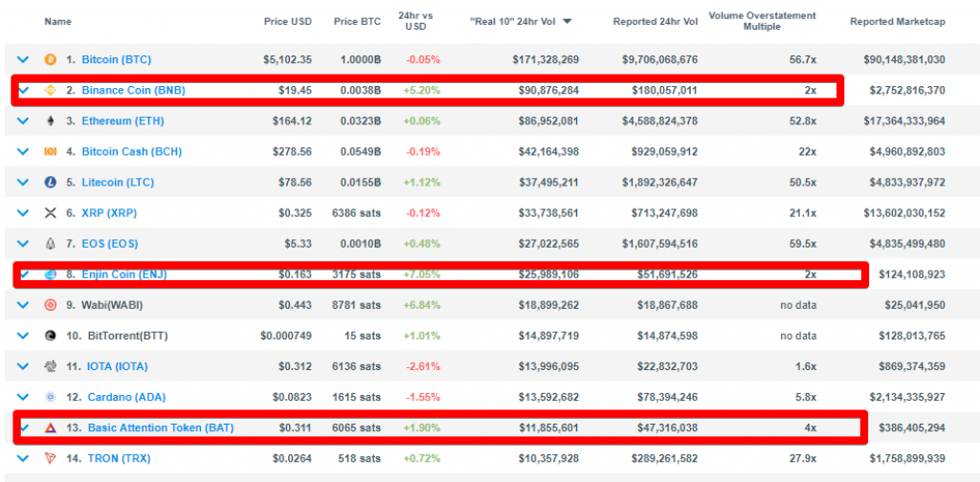Click the Bitcoin Cash logo icon
980x482 pixels.
(50, 152)
